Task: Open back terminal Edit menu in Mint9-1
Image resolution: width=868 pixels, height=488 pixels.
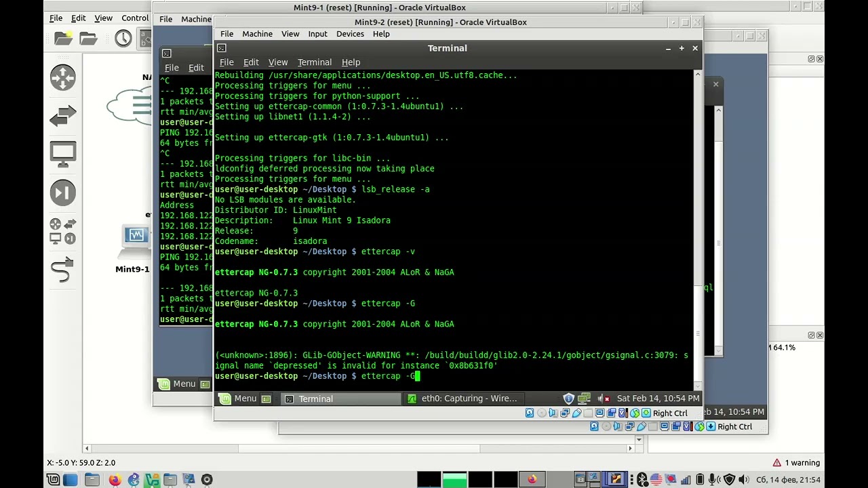Action: [x=196, y=68]
